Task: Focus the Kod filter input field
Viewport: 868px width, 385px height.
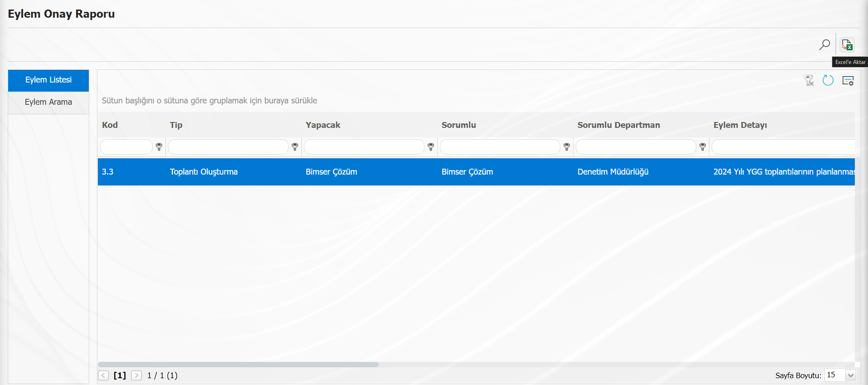Action: 126,147
